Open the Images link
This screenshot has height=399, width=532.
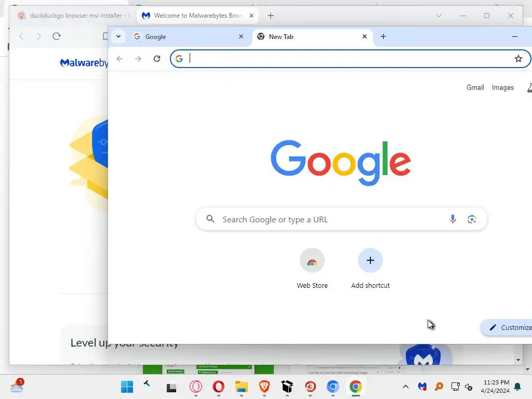(x=502, y=87)
